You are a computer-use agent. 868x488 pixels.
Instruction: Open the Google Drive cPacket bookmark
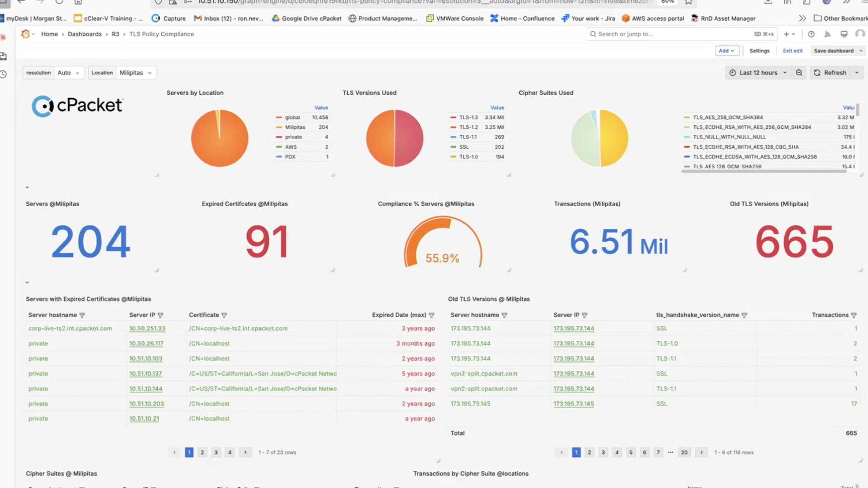[x=307, y=19]
